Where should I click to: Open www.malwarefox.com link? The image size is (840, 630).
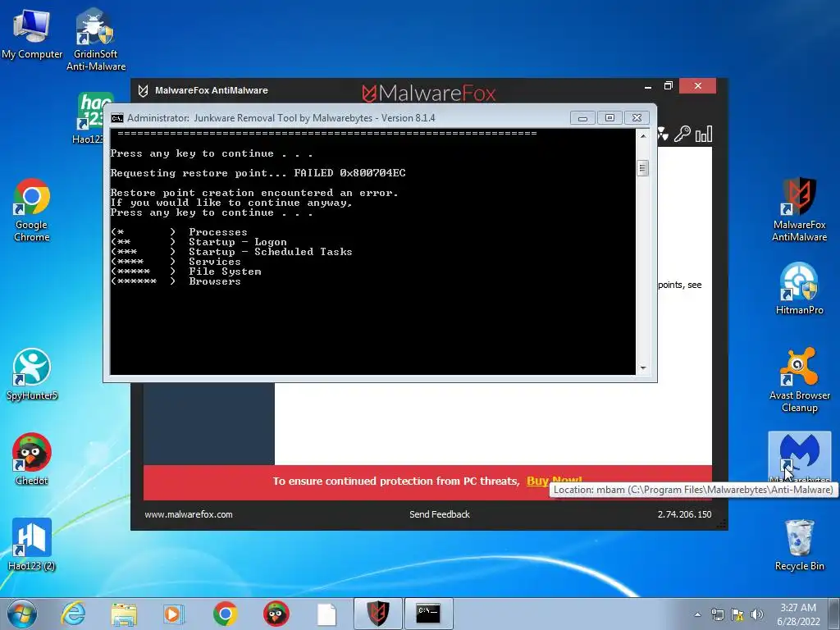[189, 514]
